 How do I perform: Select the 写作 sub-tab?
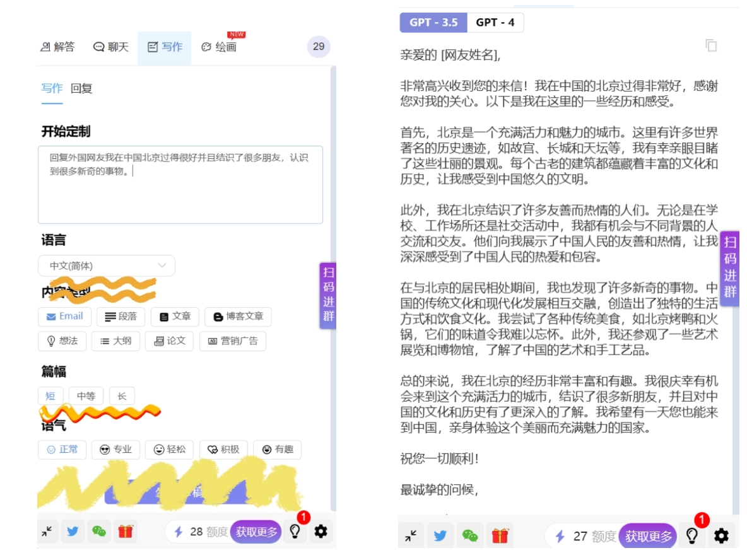pyautogui.click(x=52, y=88)
